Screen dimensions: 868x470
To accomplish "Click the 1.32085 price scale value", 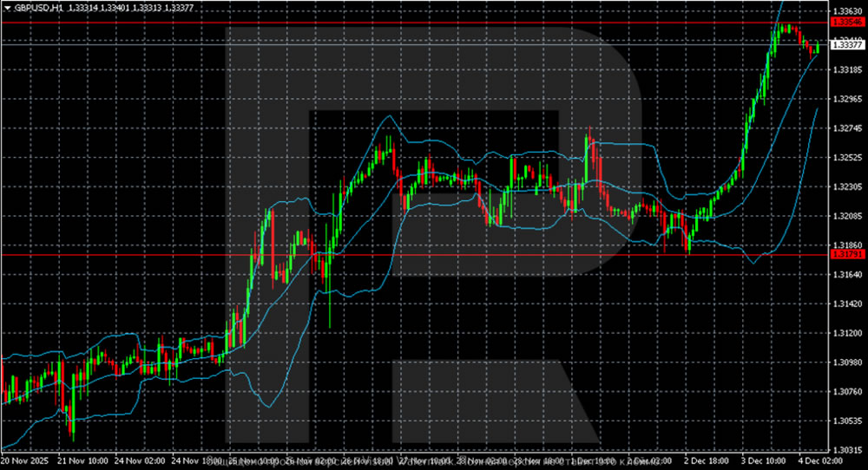I will point(847,216).
